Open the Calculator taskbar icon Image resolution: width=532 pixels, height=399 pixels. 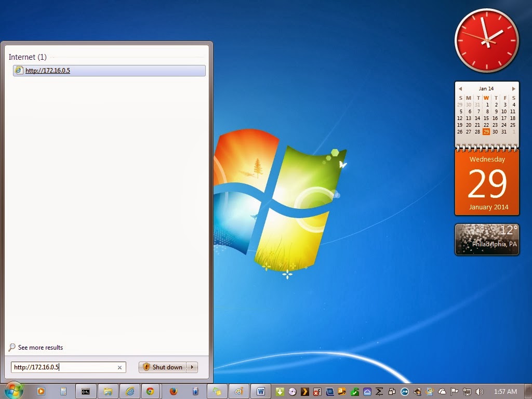point(63,392)
